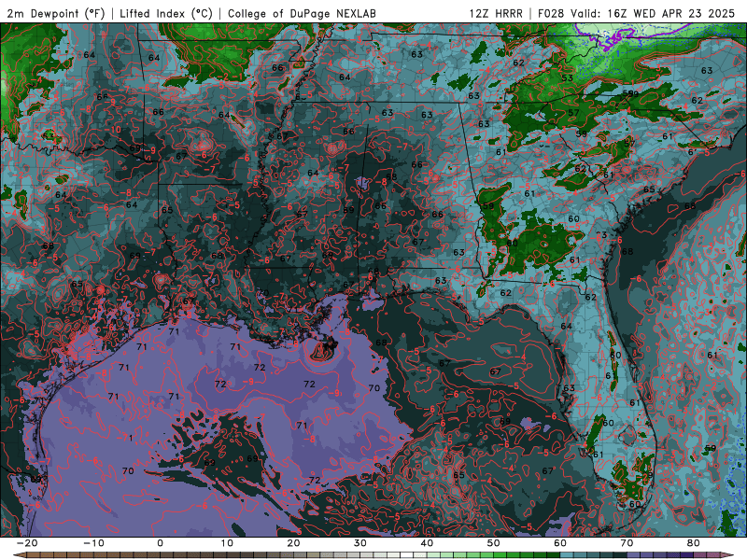Click the '-10' lifted index contour label
The width and height of the screenshot is (747, 560).
pos(114,130)
